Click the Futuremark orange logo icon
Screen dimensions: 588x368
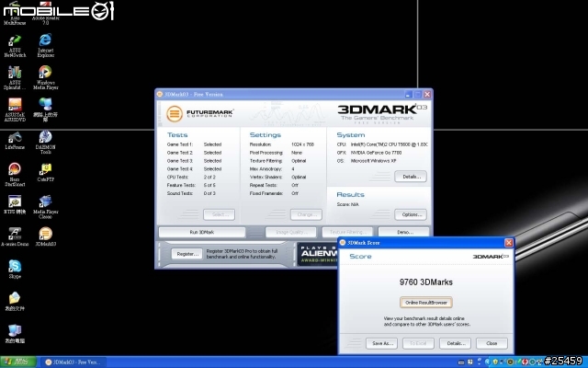pos(175,114)
